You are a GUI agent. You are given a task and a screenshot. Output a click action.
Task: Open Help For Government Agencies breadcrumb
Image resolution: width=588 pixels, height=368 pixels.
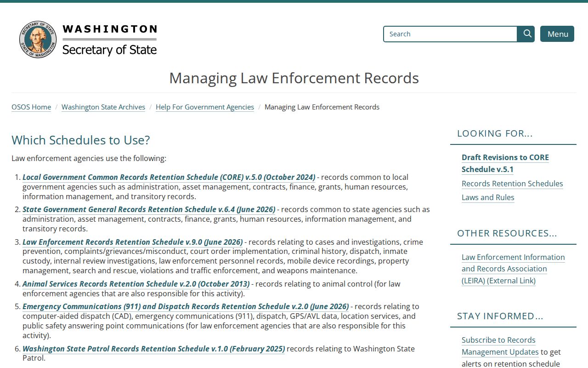[x=205, y=107]
